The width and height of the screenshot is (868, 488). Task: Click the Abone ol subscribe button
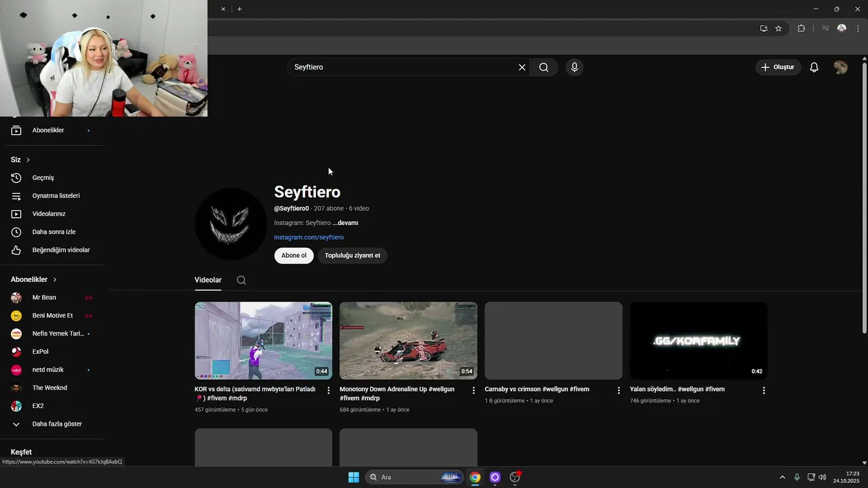click(294, 256)
